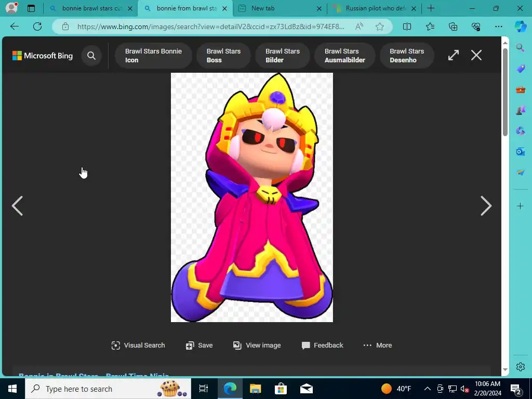Select Brawl Stars Ausmalbilder suggestion

coord(345,55)
